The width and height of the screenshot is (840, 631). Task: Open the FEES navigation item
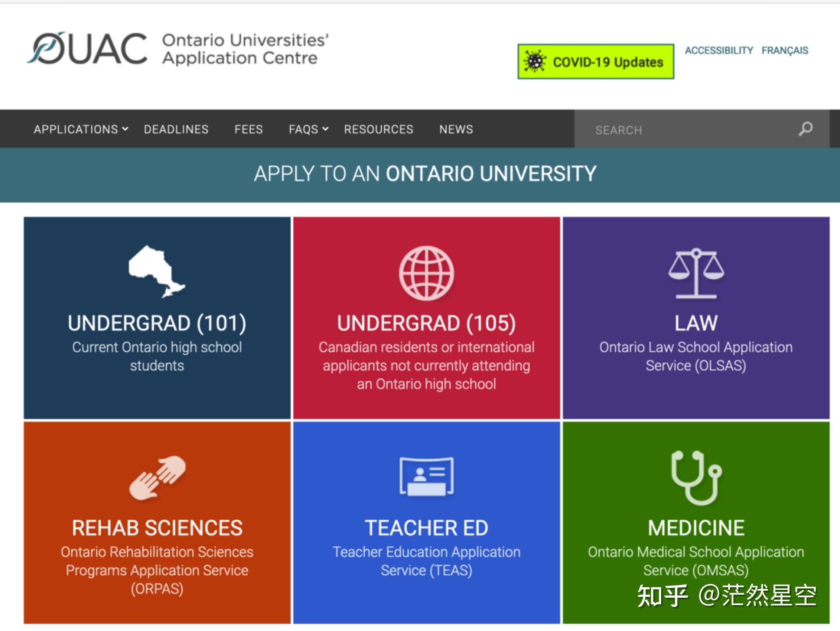248,129
